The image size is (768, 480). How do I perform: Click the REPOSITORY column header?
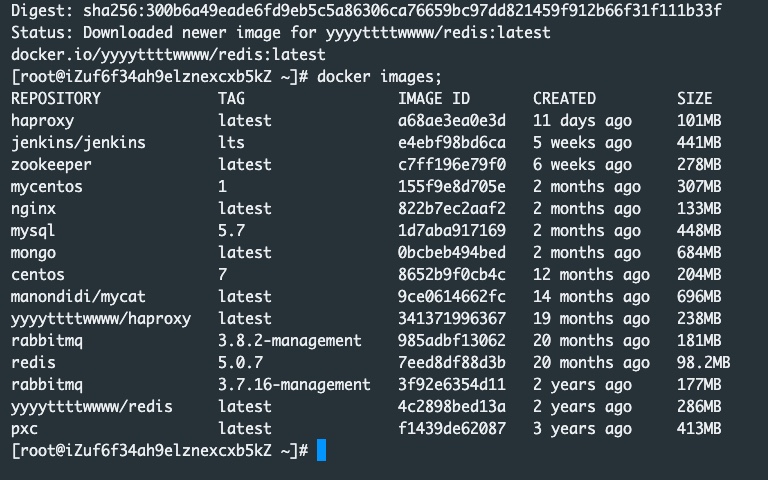(56, 98)
